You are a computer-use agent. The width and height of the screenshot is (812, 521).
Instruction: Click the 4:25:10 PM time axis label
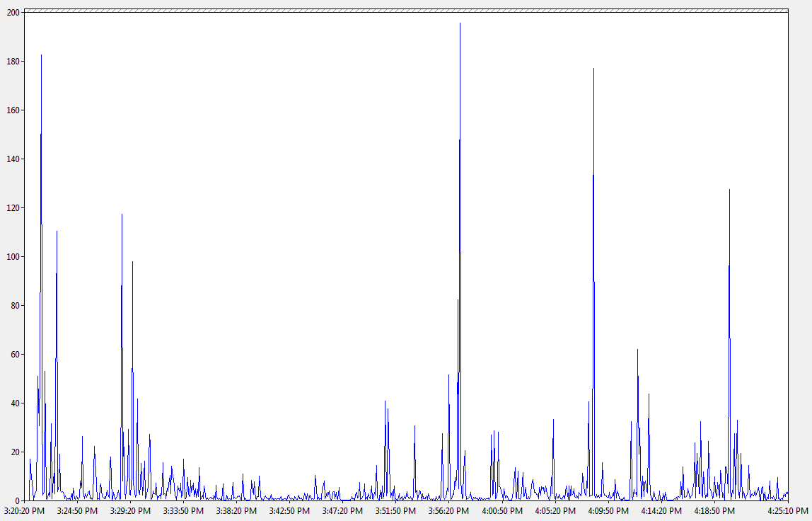(x=787, y=510)
